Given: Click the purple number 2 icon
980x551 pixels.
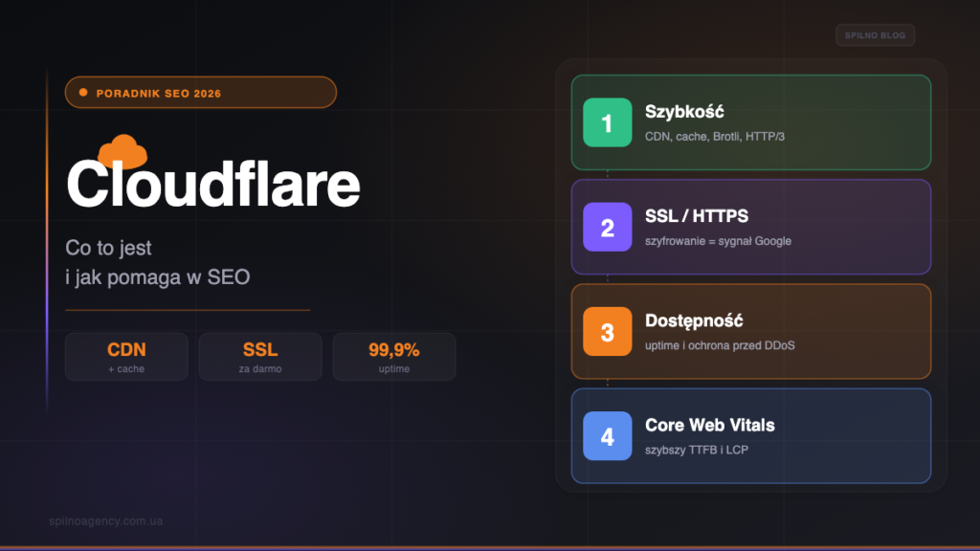Looking at the screenshot, I should [x=607, y=227].
